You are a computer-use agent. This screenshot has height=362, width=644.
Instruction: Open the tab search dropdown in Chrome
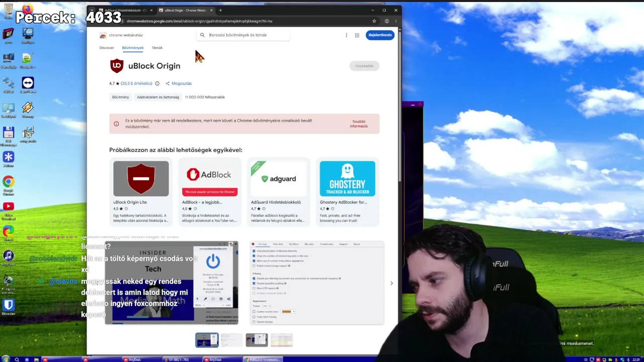click(x=93, y=10)
